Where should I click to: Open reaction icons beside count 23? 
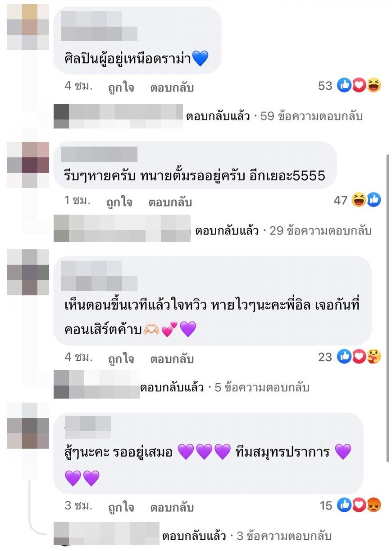[359, 357]
